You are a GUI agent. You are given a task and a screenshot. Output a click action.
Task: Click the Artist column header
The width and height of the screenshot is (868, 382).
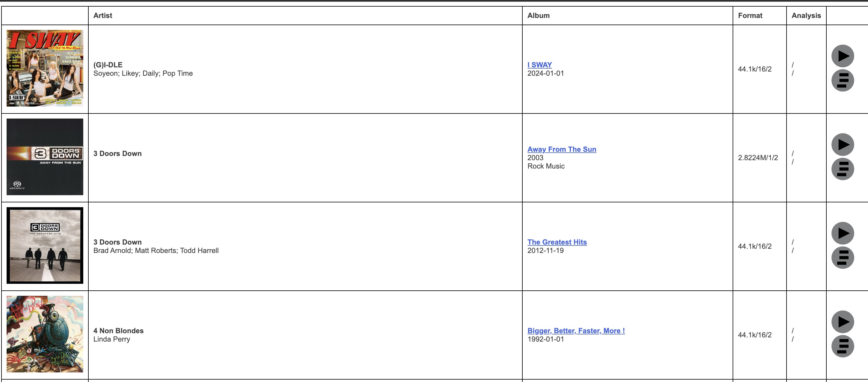click(x=103, y=16)
